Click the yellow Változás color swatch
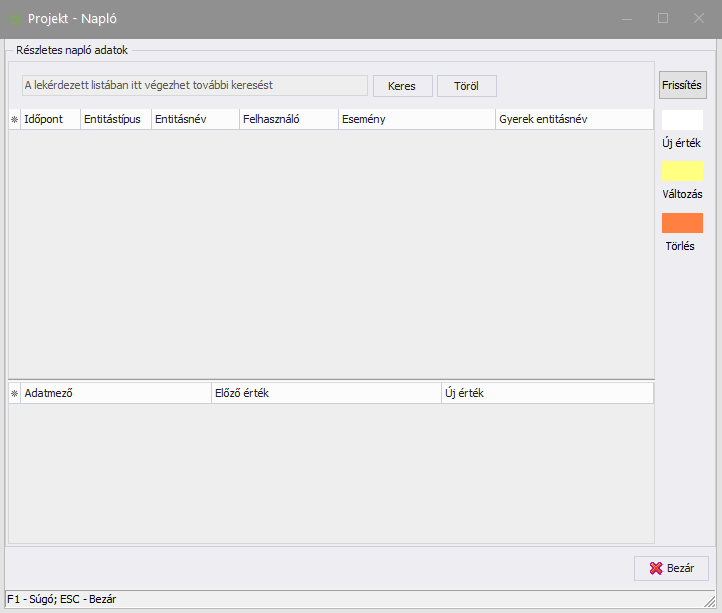 pos(682,172)
